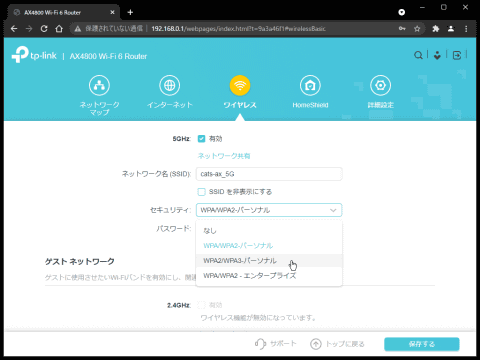The width and height of the screenshot is (480, 360).
Task: Click the AX4800 Wi-Fi 6 Router header title
Action: pyautogui.click(x=108, y=56)
